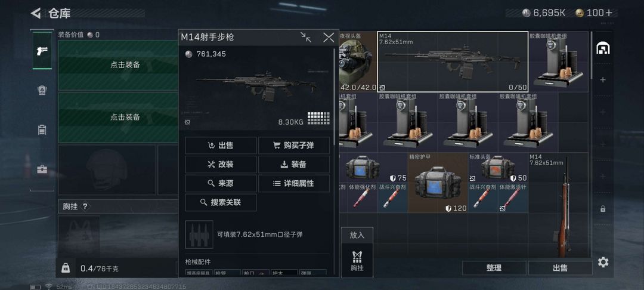This screenshot has height=290, width=644.
Task: Select the warehouse home icon on right
Action: click(x=602, y=48)
